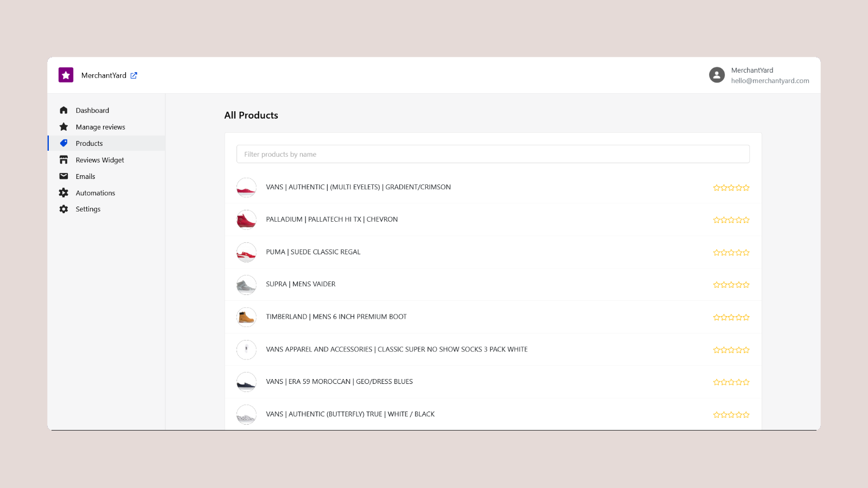Click the Automations gears icon
This screenshot has width=868, height=488.
point(63,192)
